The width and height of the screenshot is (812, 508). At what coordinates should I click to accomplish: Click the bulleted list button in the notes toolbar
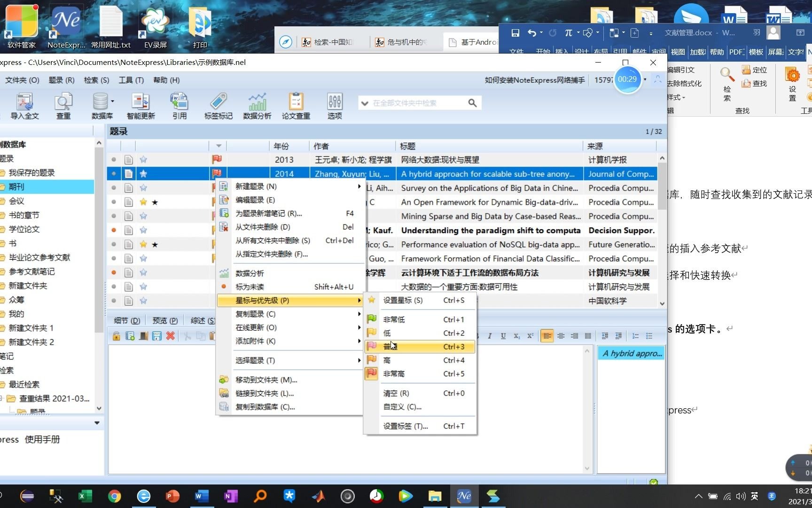click(649, 336)
